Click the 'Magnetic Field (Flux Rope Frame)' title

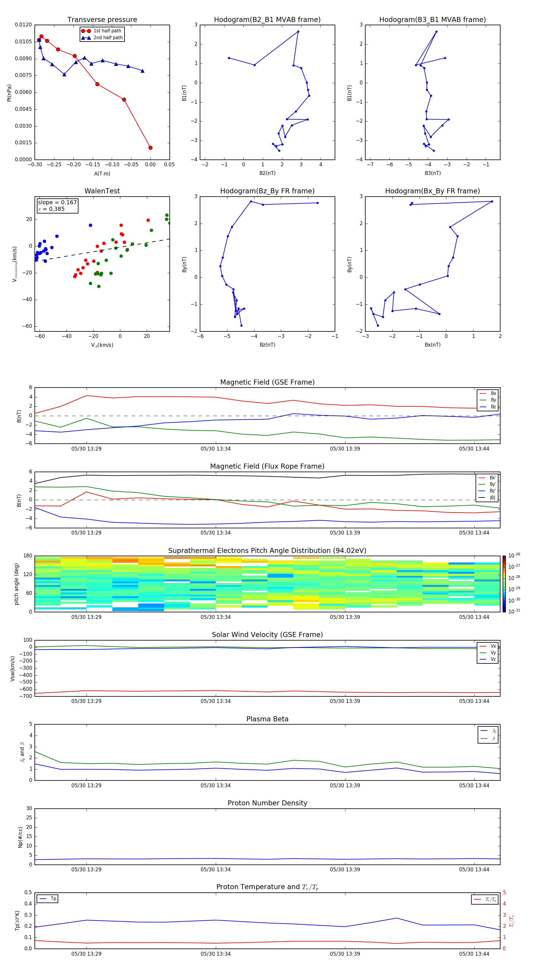tap(267, 467)
